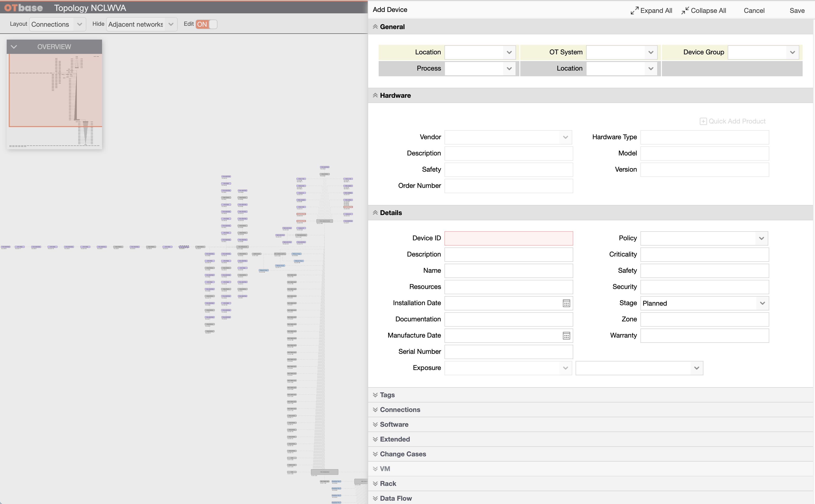Expand the Software section

click(x=590, y=424)
